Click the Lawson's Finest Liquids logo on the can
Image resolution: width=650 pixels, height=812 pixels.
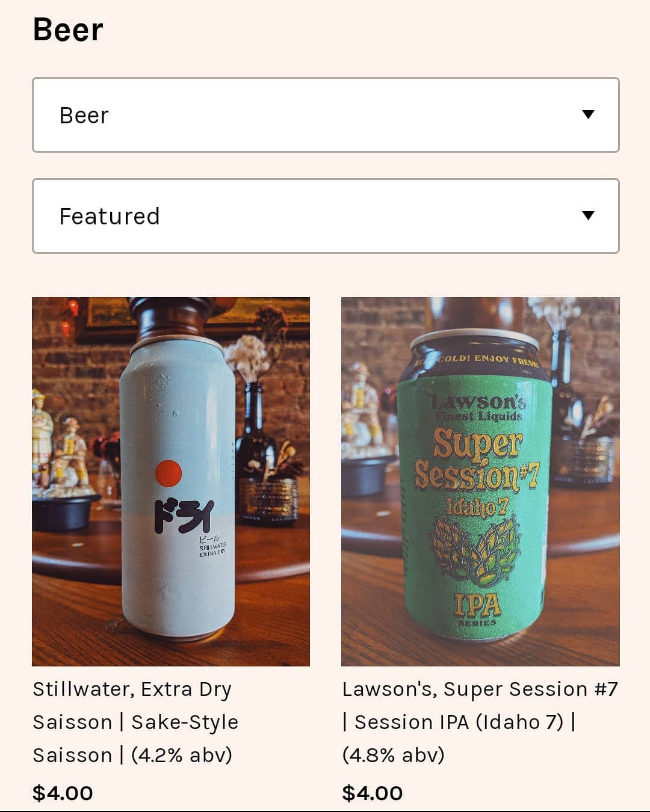(478, 407)
